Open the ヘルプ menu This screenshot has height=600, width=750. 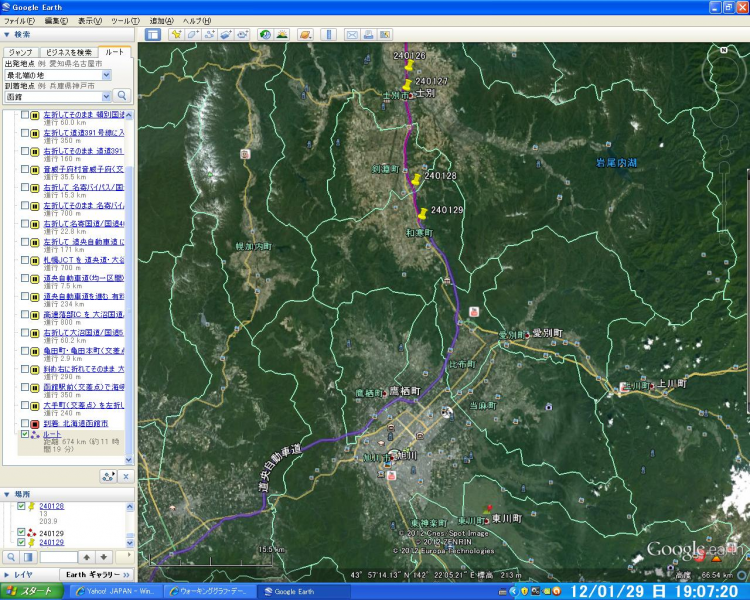[197, 21]
